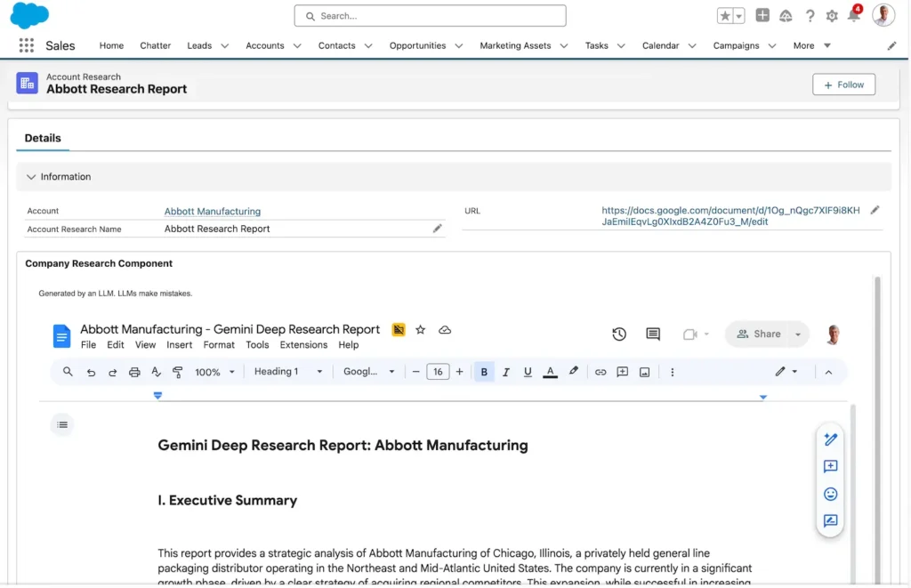This screenshot has height=588, width=911.
Task: Decrease font size with minus button
Action: coord(415,372)
